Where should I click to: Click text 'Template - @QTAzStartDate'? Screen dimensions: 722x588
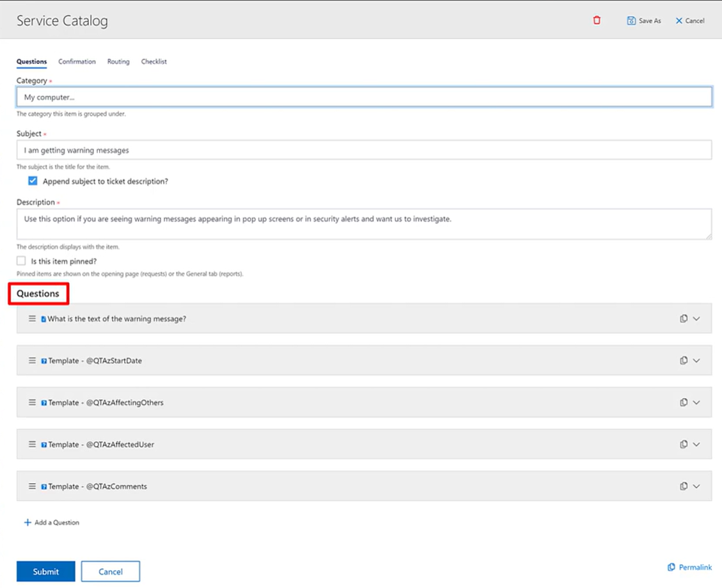(95, 360)
